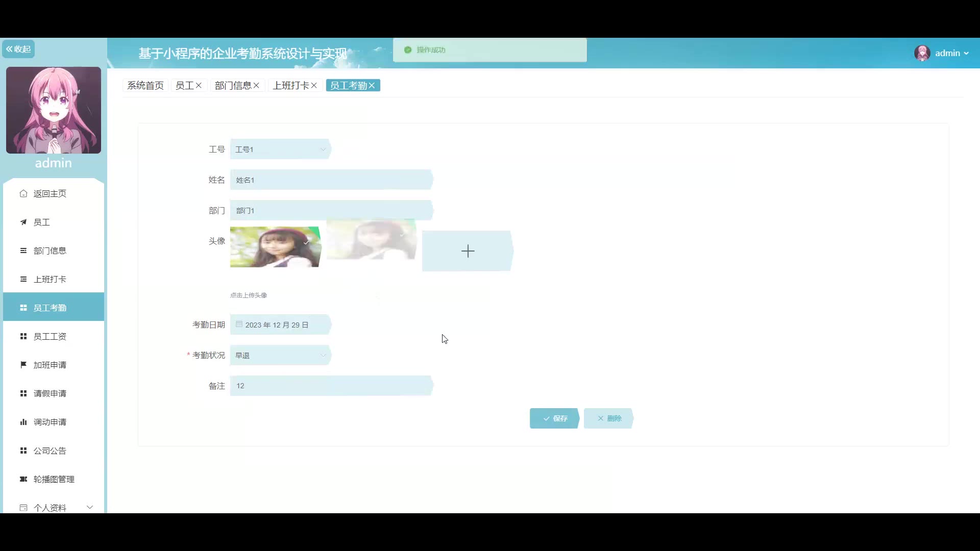Close the 员工 tab
980x551 pixels.
pyautogui.click(x=199, y=86)
